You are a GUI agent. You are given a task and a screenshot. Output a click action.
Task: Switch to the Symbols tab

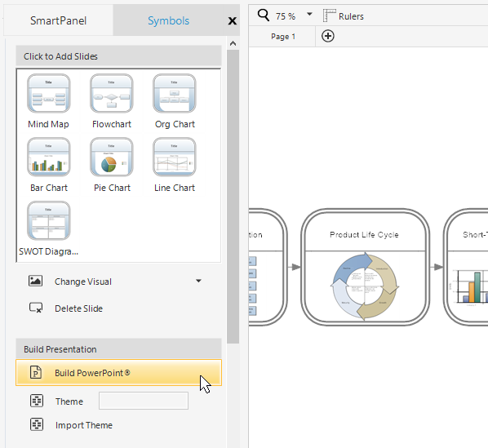(x=168, y=20)
